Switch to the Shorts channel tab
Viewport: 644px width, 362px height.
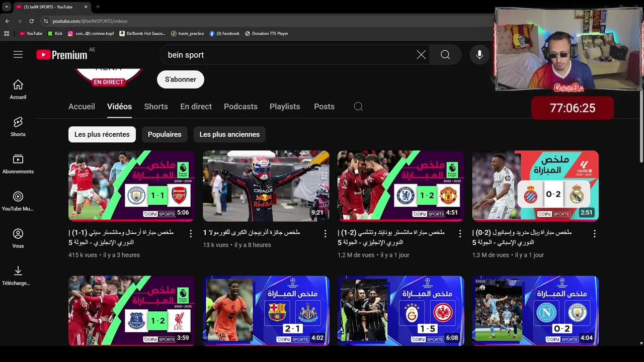pos(156,107)
